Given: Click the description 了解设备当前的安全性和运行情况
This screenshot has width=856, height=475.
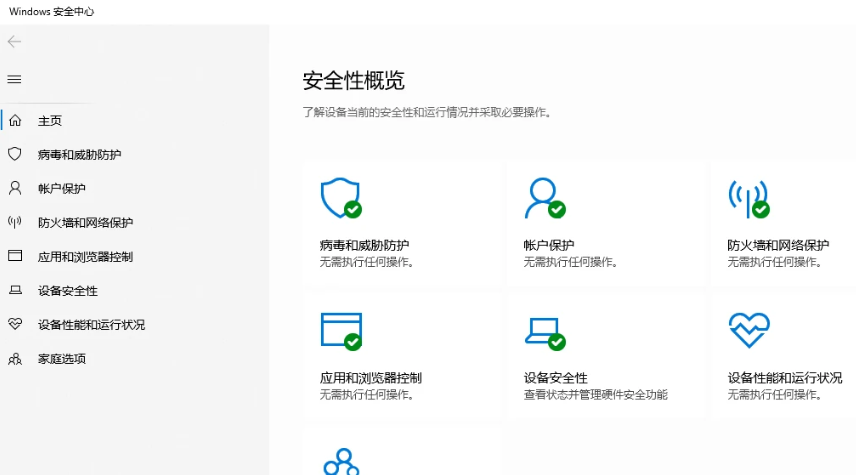Looking at the screenshot, I should click(427, 112).
